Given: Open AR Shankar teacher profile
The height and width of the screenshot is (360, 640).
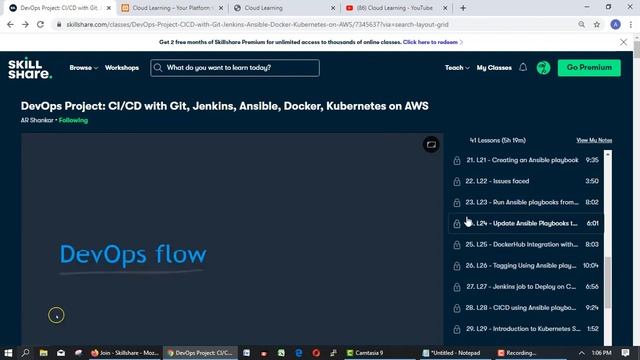Looking at the screenshot, I should (x=37, y=120).
